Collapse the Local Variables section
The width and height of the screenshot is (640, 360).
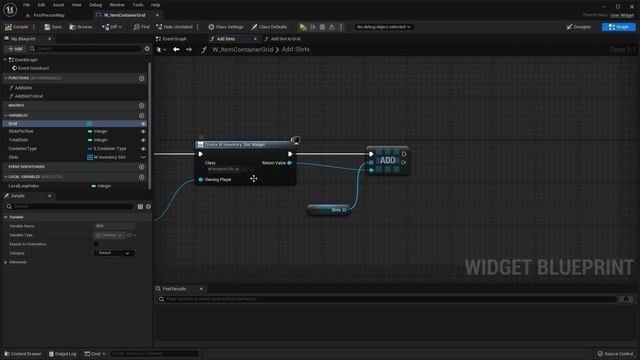(6, 177)
